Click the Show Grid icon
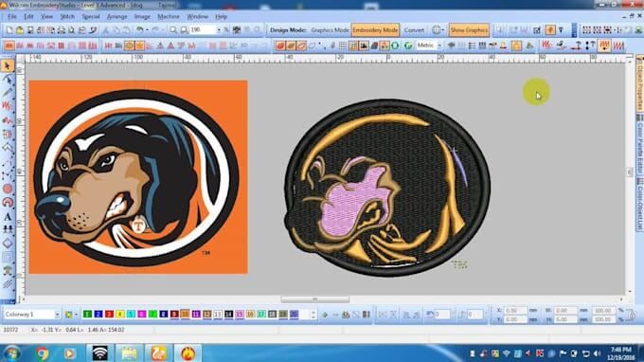The image size is (644, 362). [x=343, y=45]
